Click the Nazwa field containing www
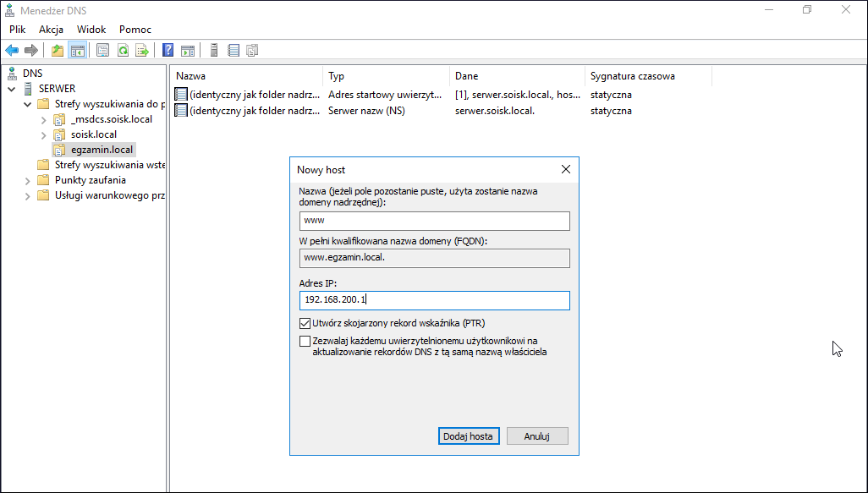868x493 pixels. (435, 221)
